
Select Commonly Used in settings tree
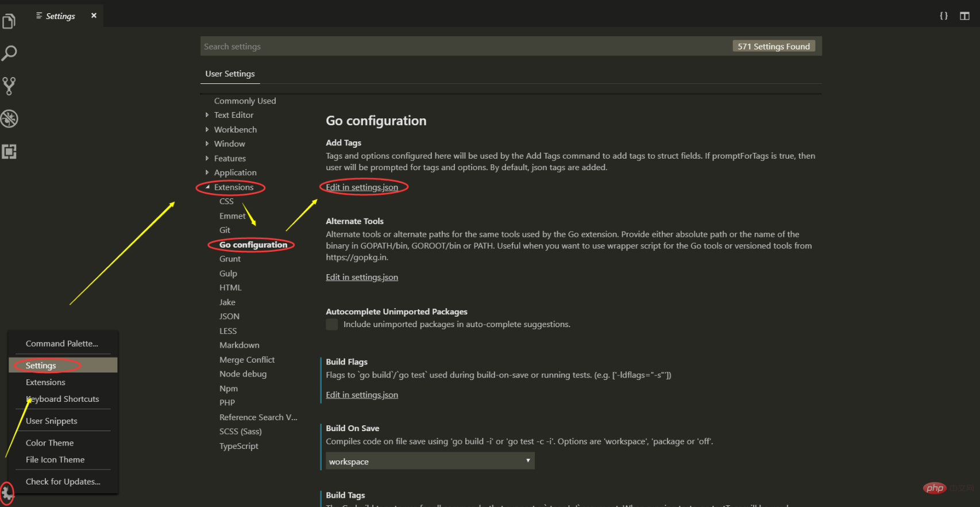click(x=245, y=101)
